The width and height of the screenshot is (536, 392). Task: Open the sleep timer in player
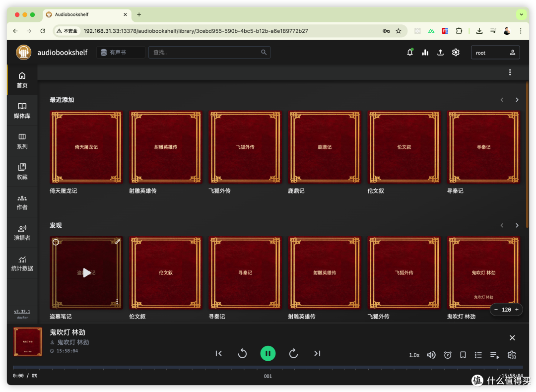[x=448, y=355]
